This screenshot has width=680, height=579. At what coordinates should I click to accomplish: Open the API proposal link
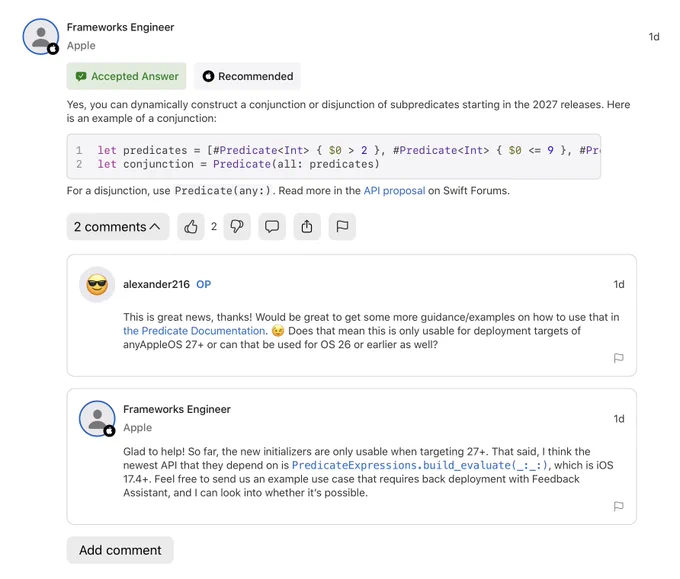coord(394,191)
